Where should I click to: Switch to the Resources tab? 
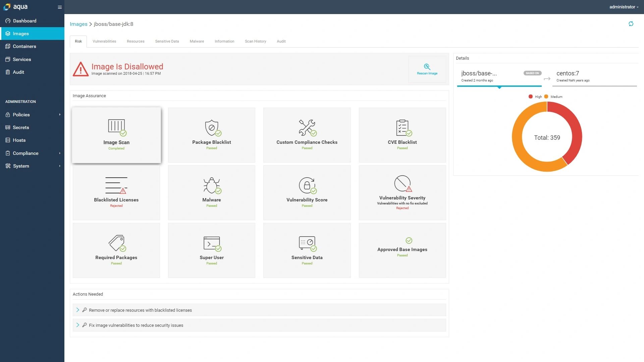pyautogui.click(x=136, y=41)
